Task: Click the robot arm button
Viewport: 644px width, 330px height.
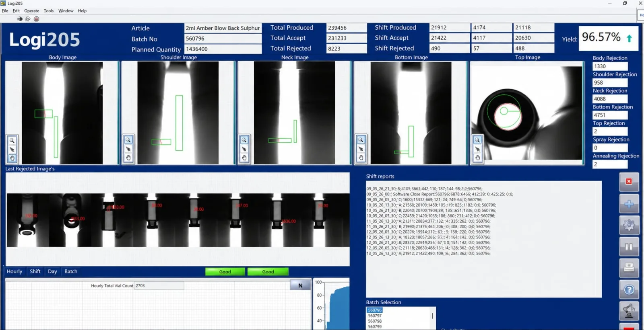Action: (x=629, y=311)
